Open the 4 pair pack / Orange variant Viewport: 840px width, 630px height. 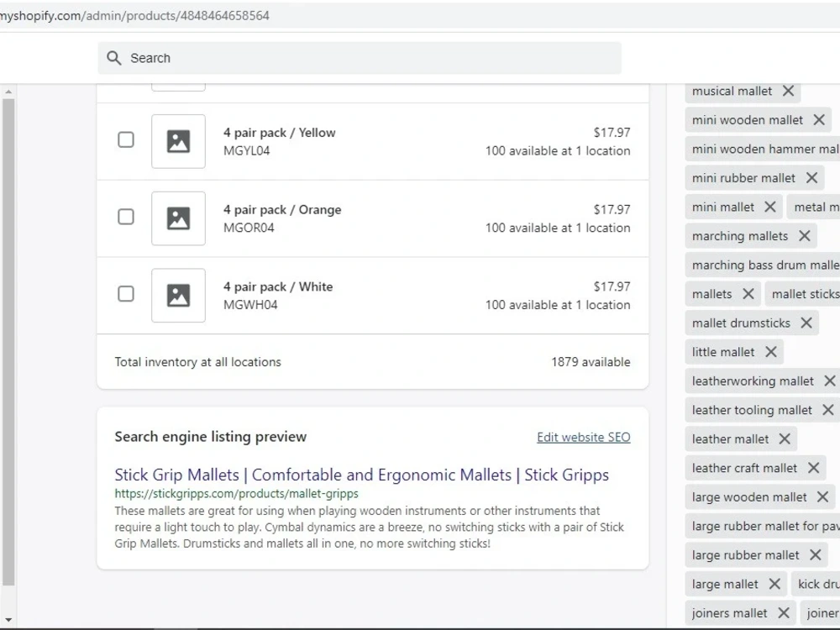282,210
